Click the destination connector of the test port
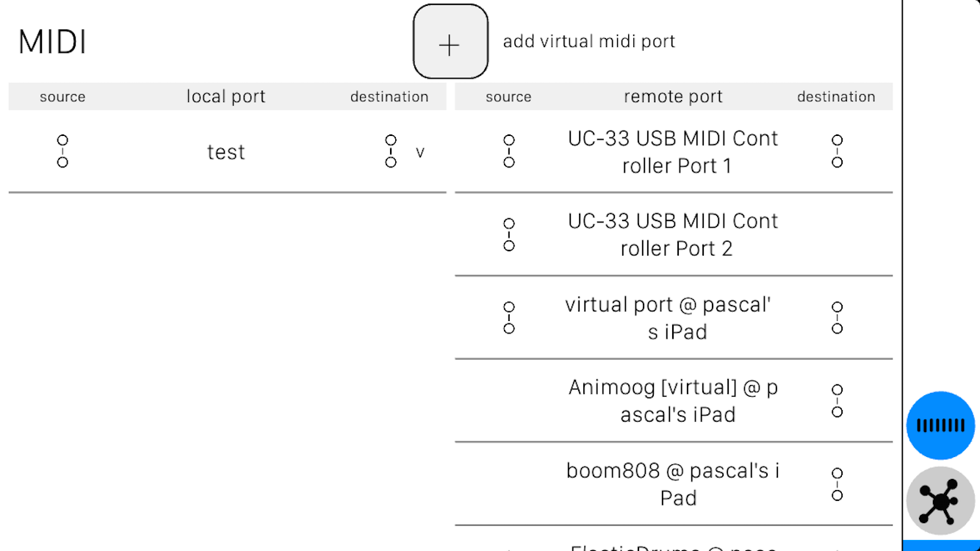This screenshot has height=551, width=980. (x=390, y=150)
